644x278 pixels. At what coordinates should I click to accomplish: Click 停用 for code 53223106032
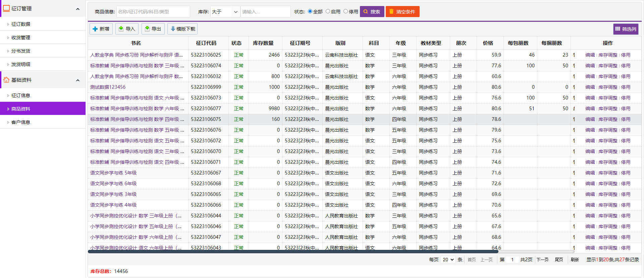626,76
